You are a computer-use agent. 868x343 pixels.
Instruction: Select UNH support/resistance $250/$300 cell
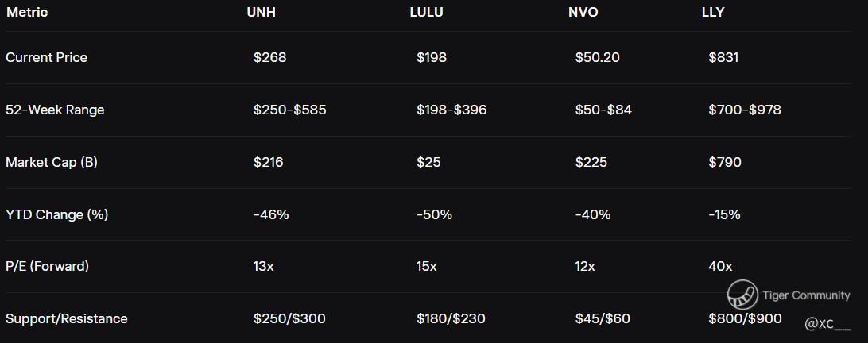(x=289, y=318)
